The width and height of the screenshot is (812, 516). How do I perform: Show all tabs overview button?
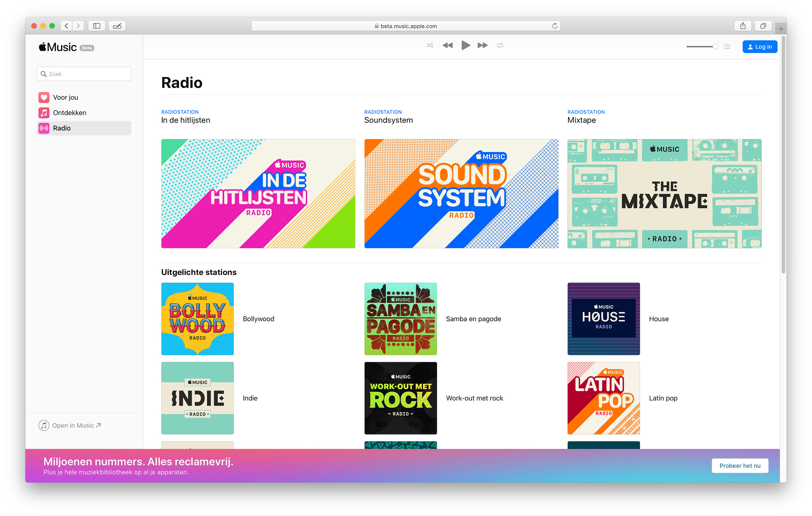763,26
